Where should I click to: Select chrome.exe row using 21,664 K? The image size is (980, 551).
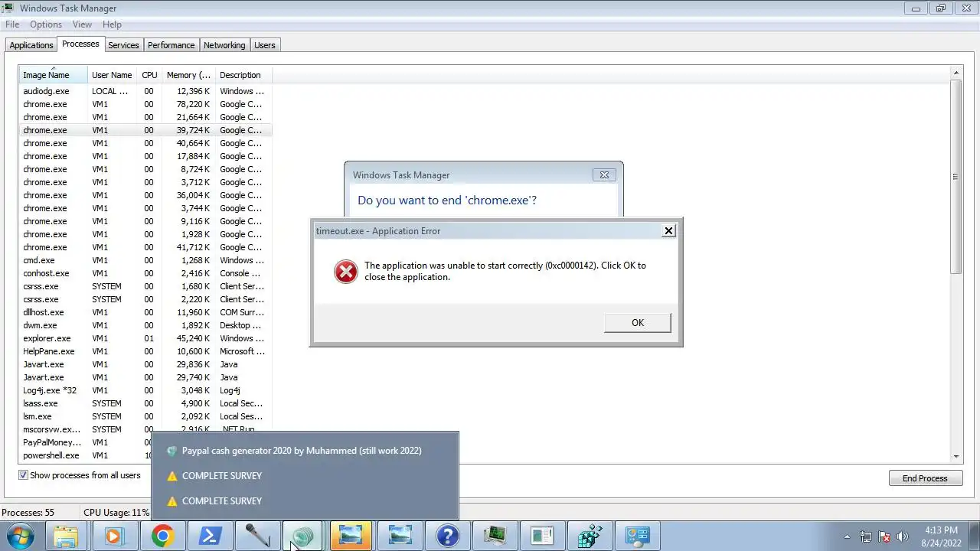tap(145, 117)
